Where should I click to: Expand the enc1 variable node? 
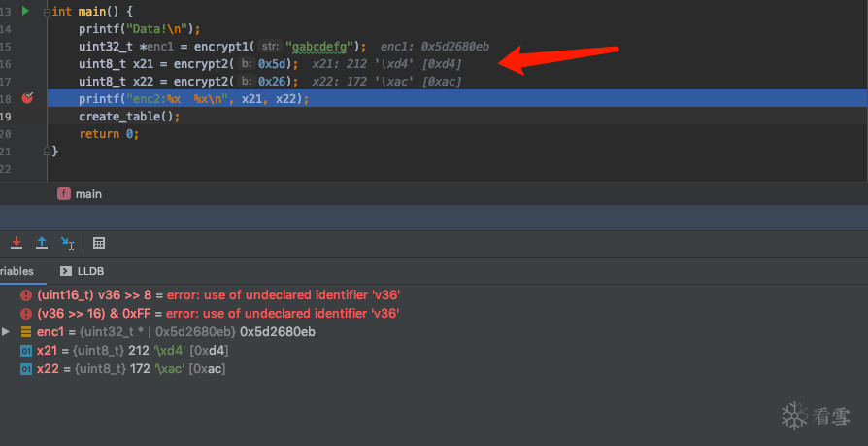tap(6, 332)
